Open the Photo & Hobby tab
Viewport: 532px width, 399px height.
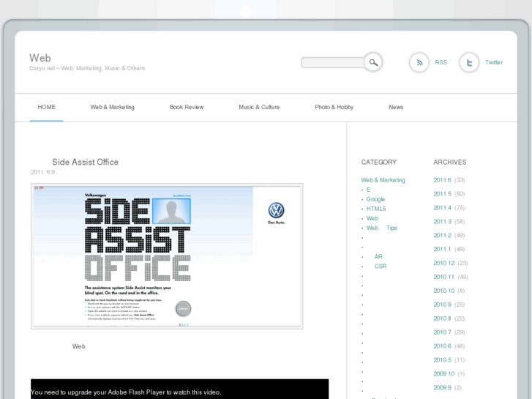(334, 108)
